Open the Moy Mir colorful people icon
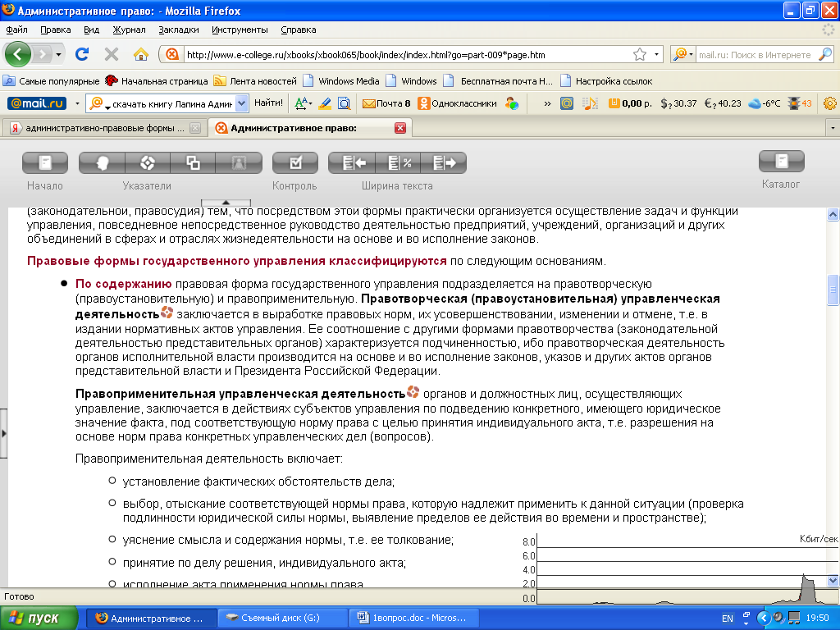 [512, 103]
